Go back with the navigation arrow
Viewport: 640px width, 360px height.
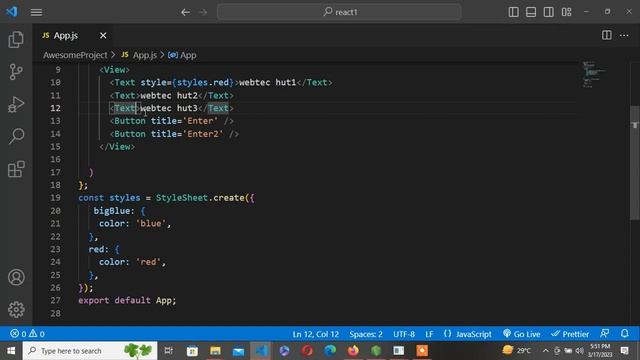pos(185,12)
